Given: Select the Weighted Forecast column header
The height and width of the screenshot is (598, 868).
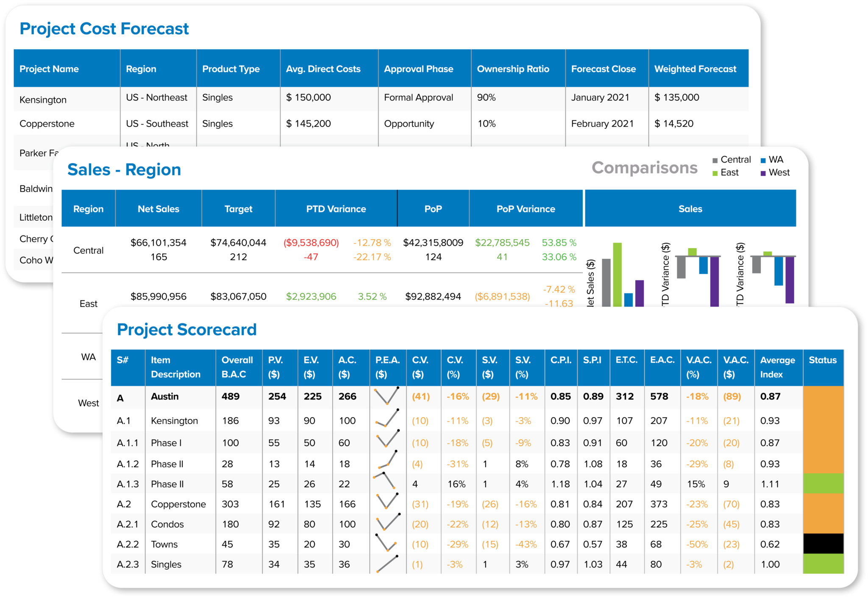Looking at the screenshot, I should 695,69.
